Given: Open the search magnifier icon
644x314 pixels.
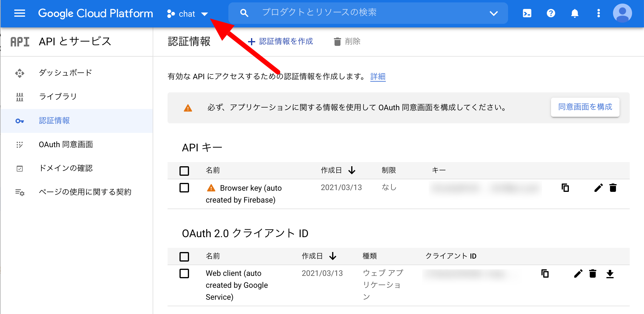Looking at the screenshot, I should pos(244,13).
